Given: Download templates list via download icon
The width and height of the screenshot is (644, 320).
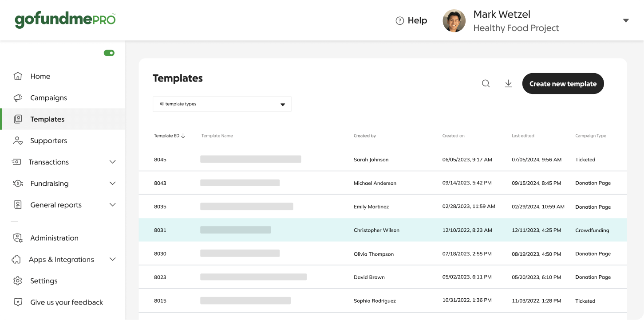Looking at the screenshot, I should (x=509, y=84).
